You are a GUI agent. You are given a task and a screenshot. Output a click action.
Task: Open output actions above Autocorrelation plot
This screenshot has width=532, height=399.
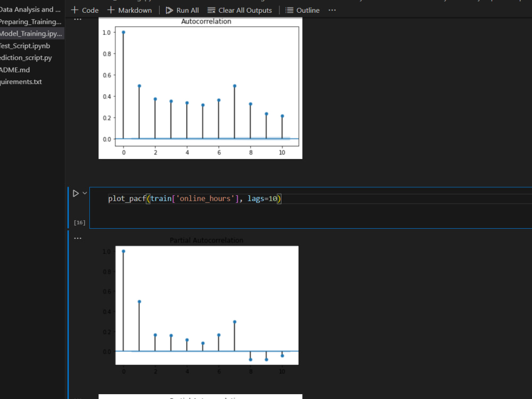pyautogui.click(x=78, y=20)
